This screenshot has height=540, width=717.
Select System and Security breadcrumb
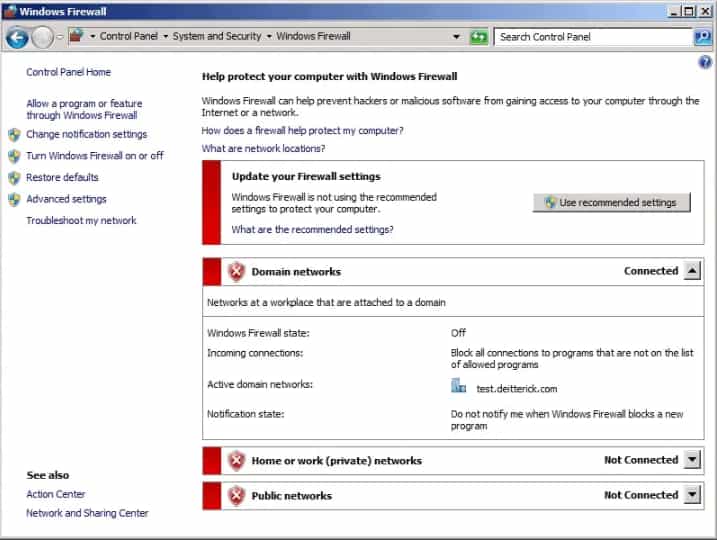(217, 36)
